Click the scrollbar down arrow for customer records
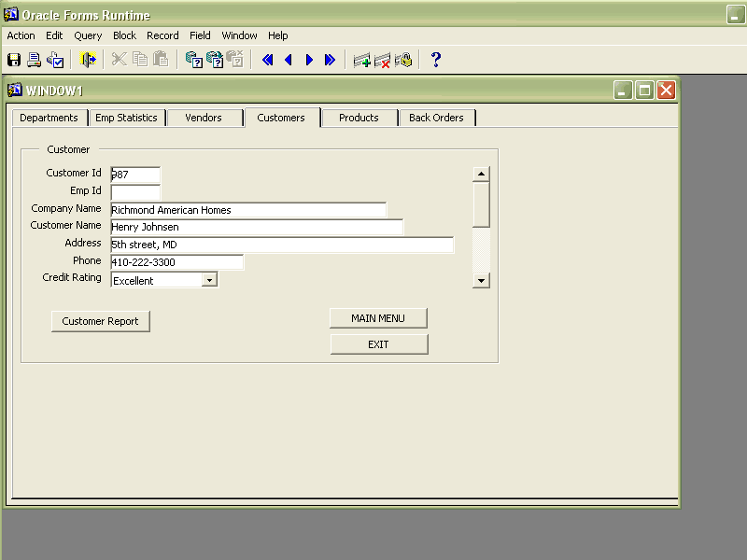 (481, 280)
